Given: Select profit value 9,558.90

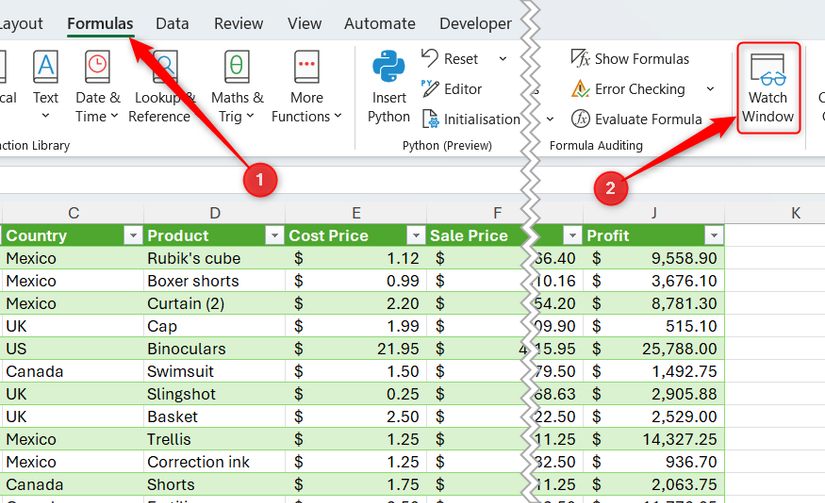Looking at the screenshot, I should (x=654, y=258).
